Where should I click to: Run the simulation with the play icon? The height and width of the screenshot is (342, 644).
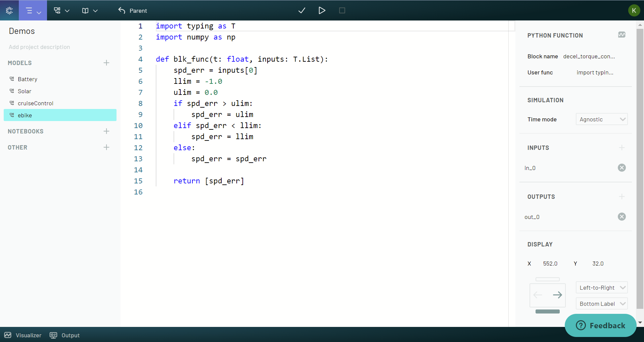(322, 10)
